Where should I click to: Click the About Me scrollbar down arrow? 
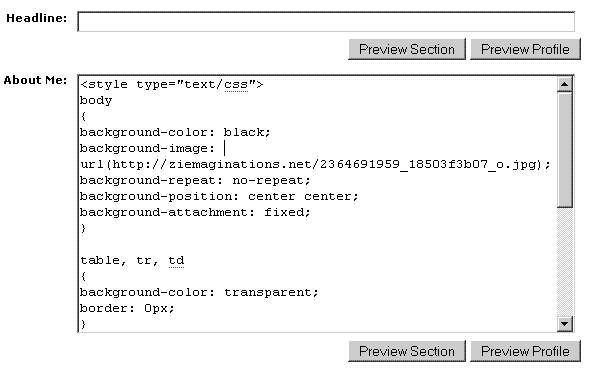[564, 324]
